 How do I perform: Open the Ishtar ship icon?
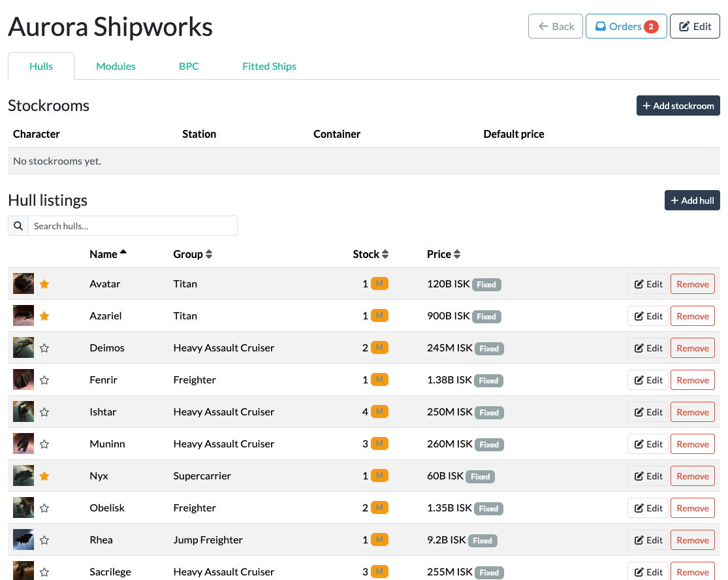click(24, 411)
